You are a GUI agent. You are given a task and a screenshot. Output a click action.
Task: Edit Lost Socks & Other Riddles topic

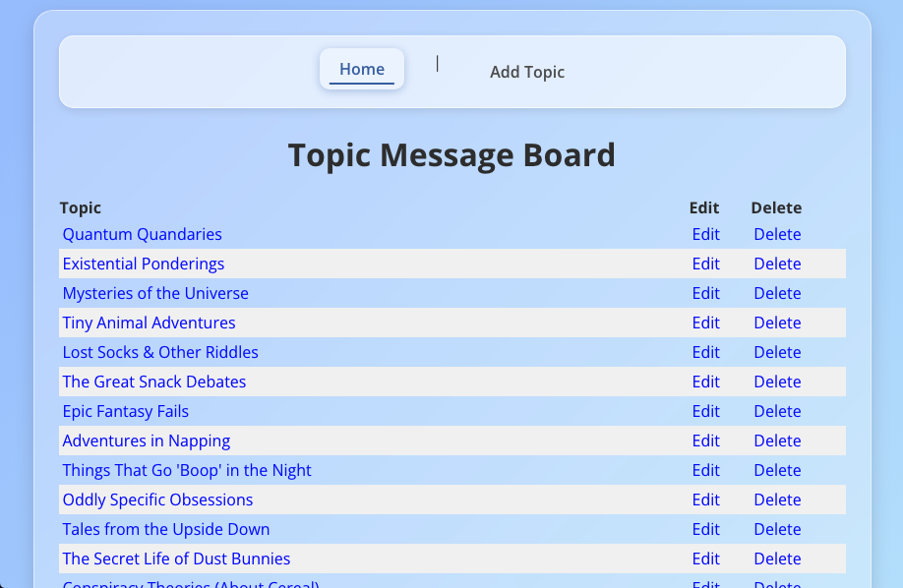[x=706, y=352]
